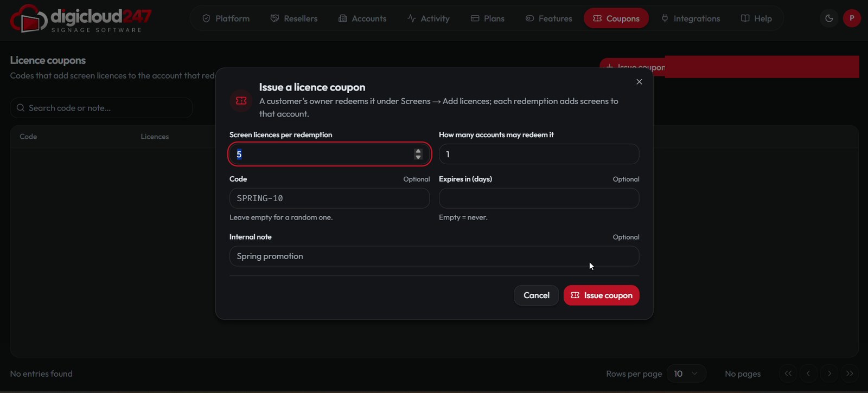Open the Features tab
868x393 pixels.
point(549,18)
